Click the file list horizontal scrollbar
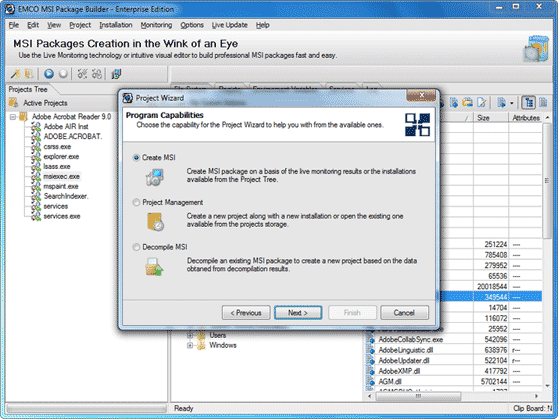The height and width of the screenshot is (419, 558). pos(418,396)
